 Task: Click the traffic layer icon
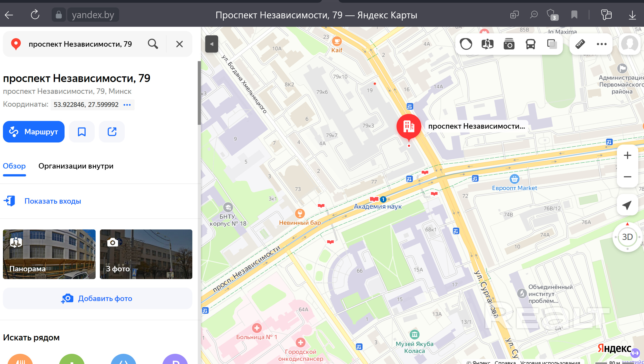click(466, 44)
